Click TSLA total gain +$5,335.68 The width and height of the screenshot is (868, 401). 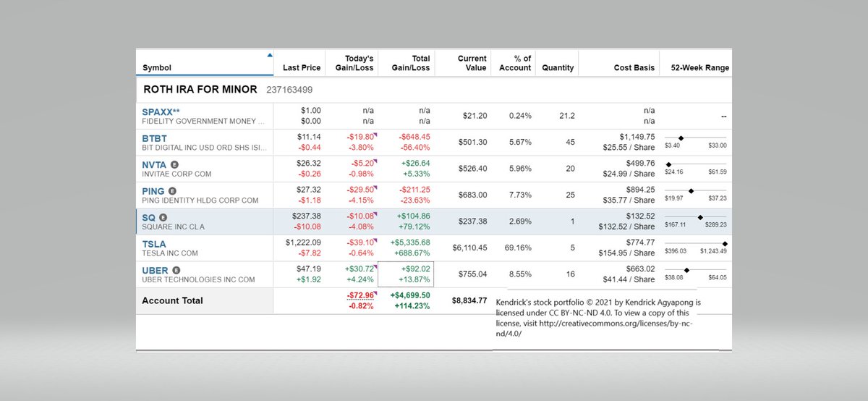click(x=409, y=242)
